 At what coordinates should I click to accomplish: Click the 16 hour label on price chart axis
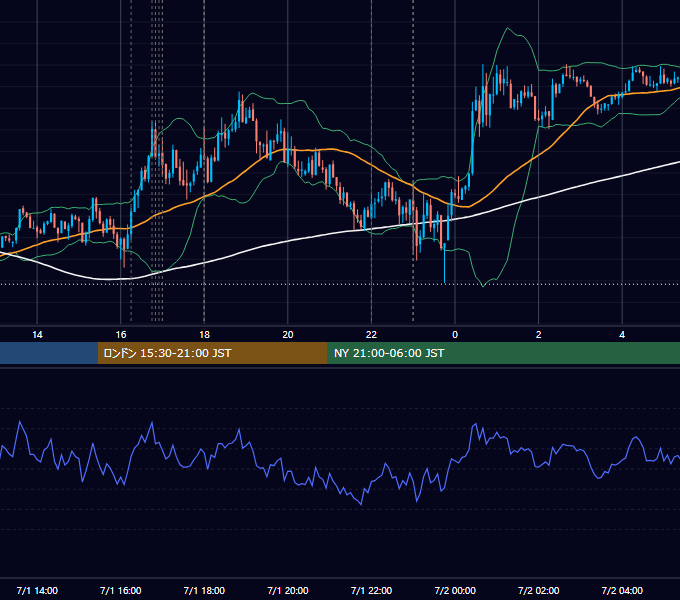click(x=121, y=335)
